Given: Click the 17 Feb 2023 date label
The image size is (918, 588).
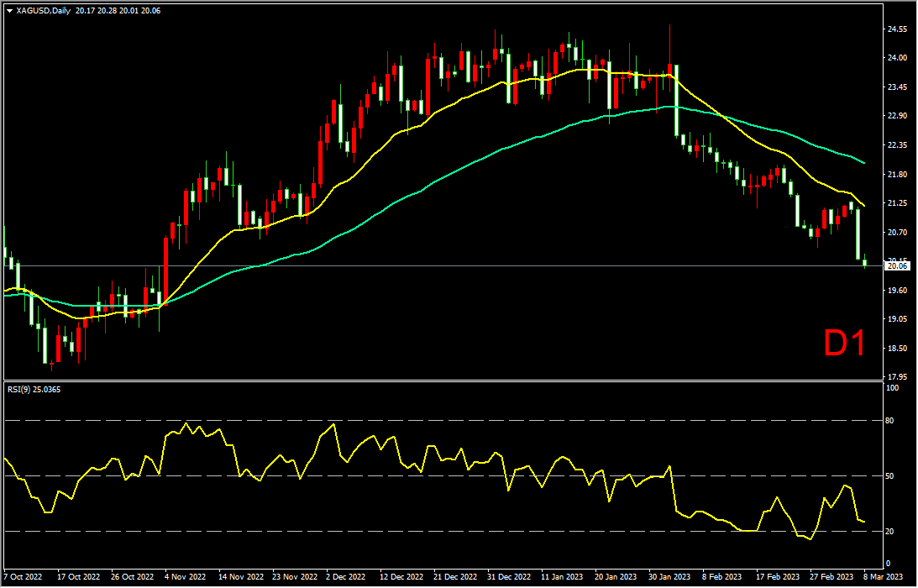Looking at the screenshot, I should [777, 576].
